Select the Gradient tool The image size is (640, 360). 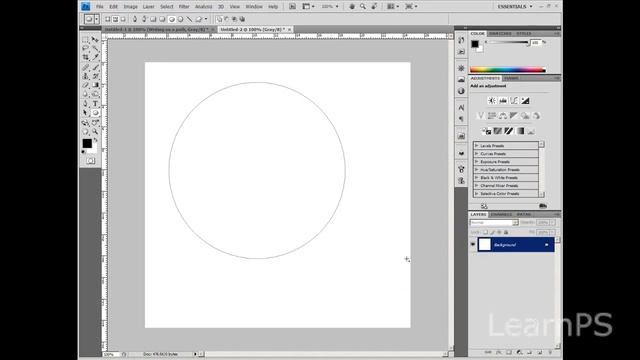(x=95, y=85)
